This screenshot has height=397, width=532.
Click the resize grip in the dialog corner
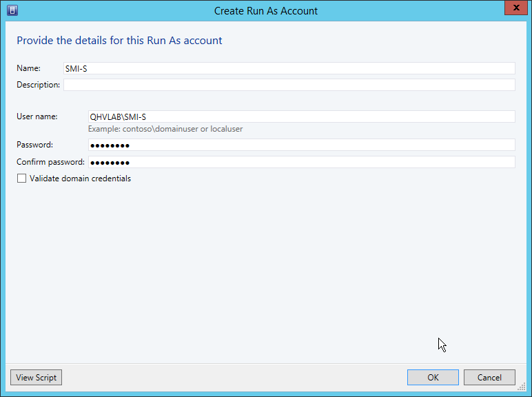coord(522,387)
